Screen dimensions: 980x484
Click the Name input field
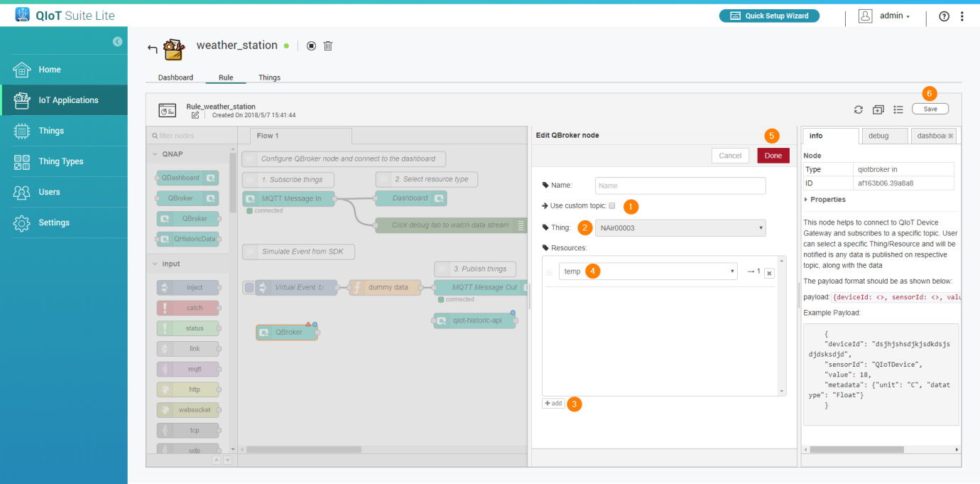click(680, 185)
